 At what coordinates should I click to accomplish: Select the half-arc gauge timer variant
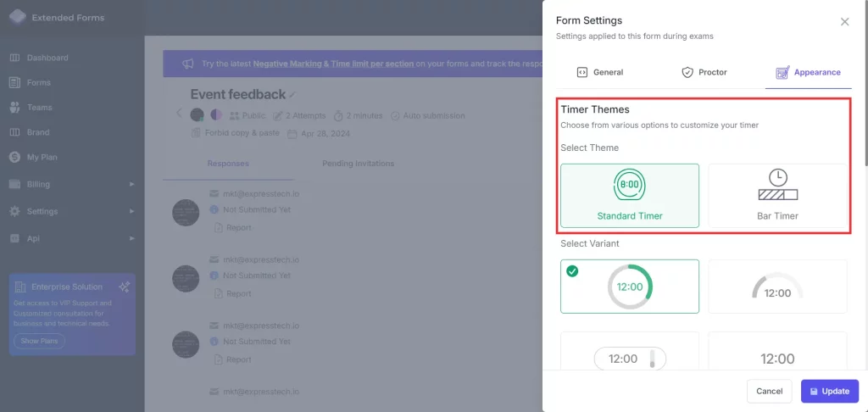point(778,287)
